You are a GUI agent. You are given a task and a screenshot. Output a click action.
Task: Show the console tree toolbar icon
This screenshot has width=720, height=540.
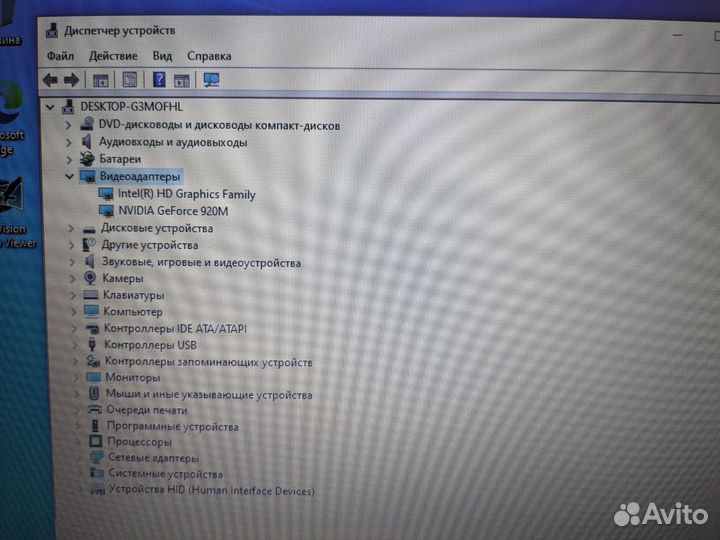pyautogui.click(x=101, y=80)
